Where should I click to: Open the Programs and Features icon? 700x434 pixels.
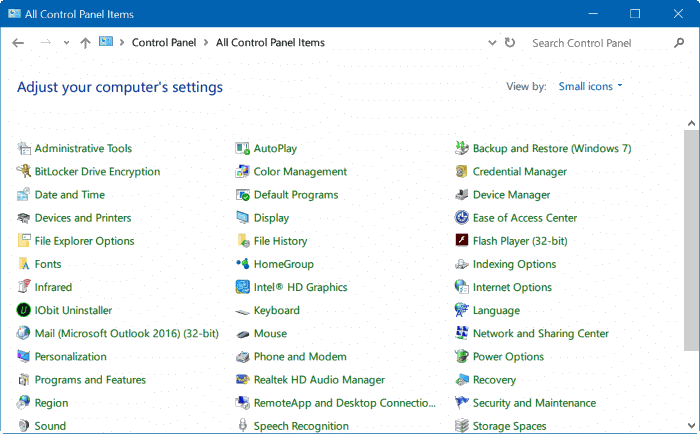(x=24, y=380)
